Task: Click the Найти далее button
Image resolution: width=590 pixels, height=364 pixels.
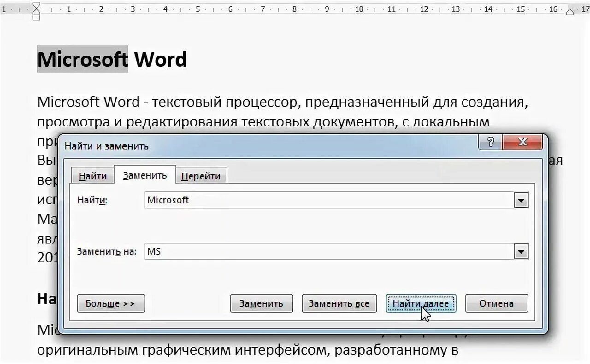Action: pos(421,304)
